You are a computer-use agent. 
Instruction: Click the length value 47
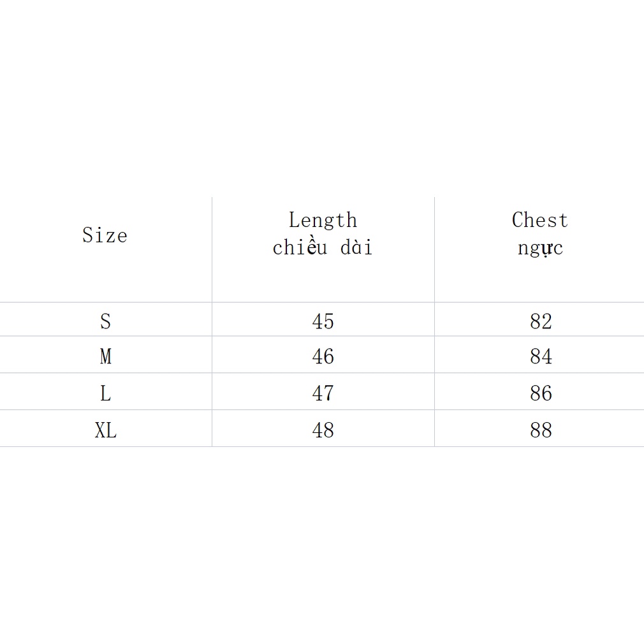point(323,393)
